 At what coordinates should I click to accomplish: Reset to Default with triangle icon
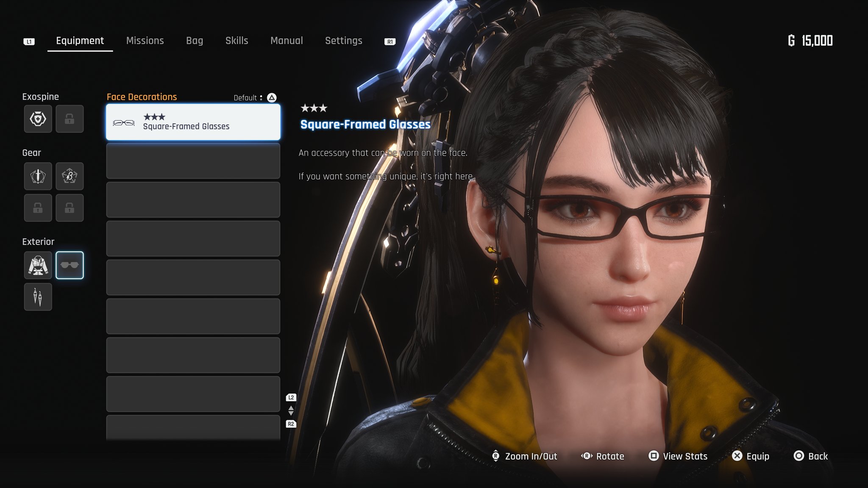272,98
